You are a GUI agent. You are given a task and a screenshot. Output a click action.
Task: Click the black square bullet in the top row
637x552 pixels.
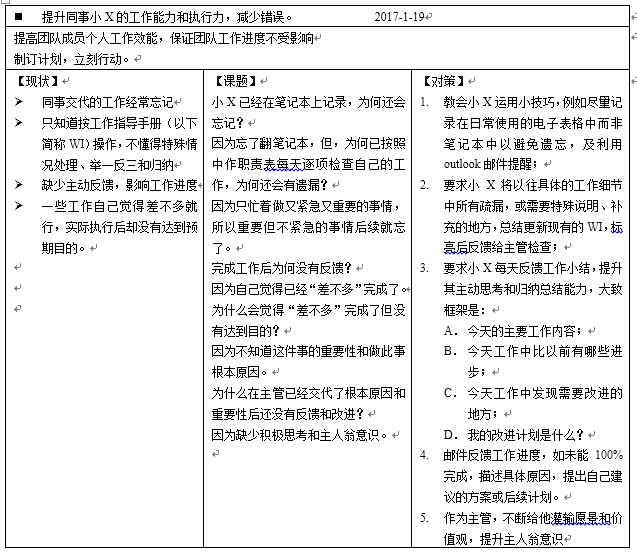[19, 17]
